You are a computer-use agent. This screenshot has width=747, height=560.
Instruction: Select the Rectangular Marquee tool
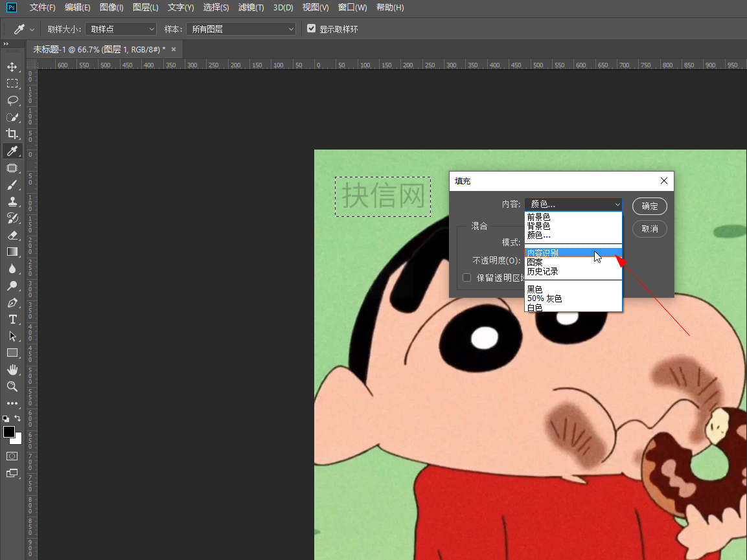point(12,84)
